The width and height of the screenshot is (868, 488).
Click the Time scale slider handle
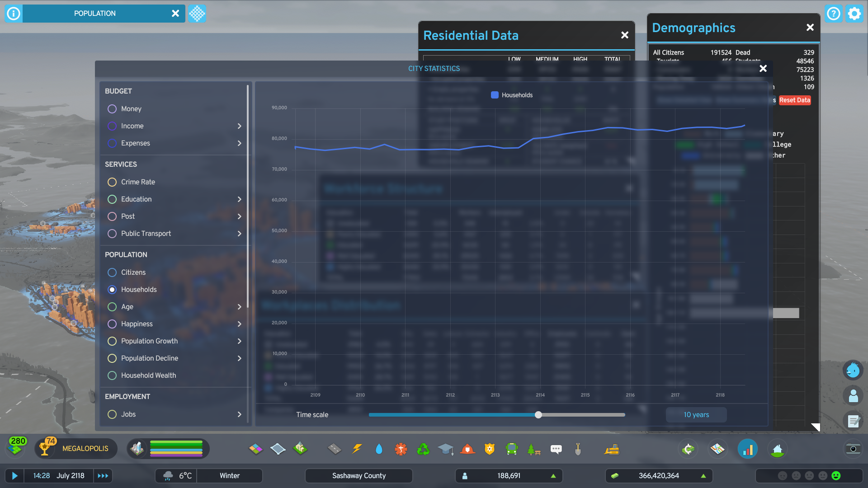pyautogui.click(x=538, y=414)
